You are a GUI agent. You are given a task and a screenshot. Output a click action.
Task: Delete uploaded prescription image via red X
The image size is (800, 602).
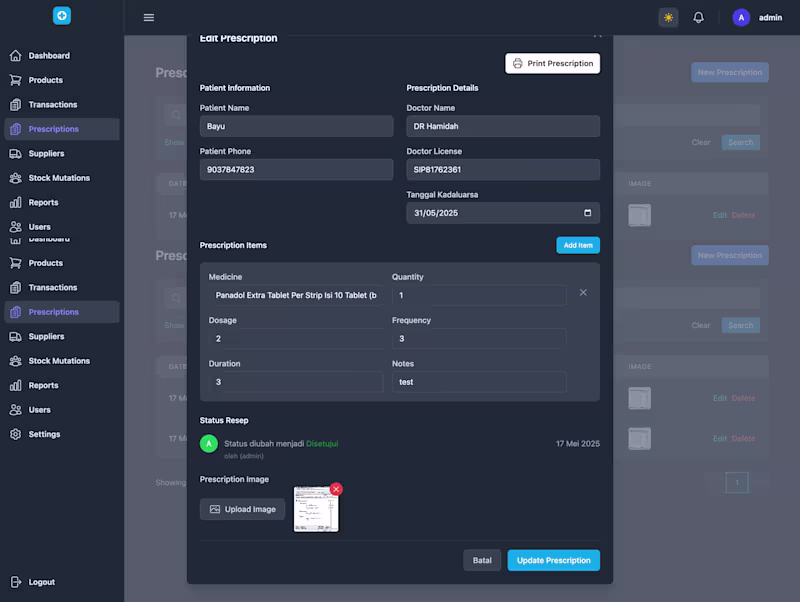336,489
